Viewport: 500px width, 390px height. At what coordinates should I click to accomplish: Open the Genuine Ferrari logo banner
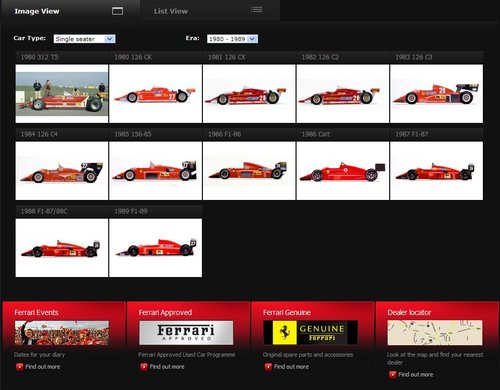point(310,333)
